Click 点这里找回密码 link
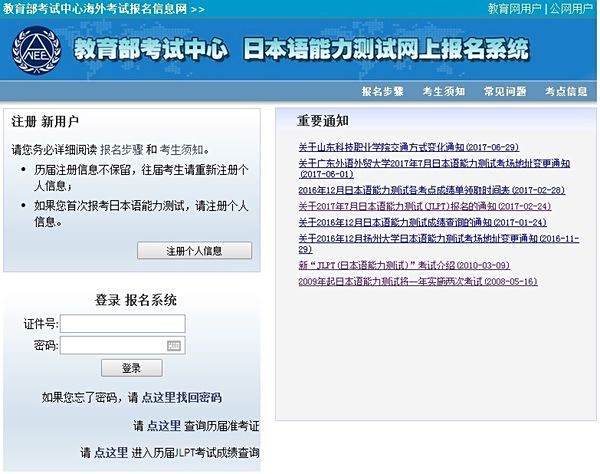600x474 pixels. pos(181,397)
